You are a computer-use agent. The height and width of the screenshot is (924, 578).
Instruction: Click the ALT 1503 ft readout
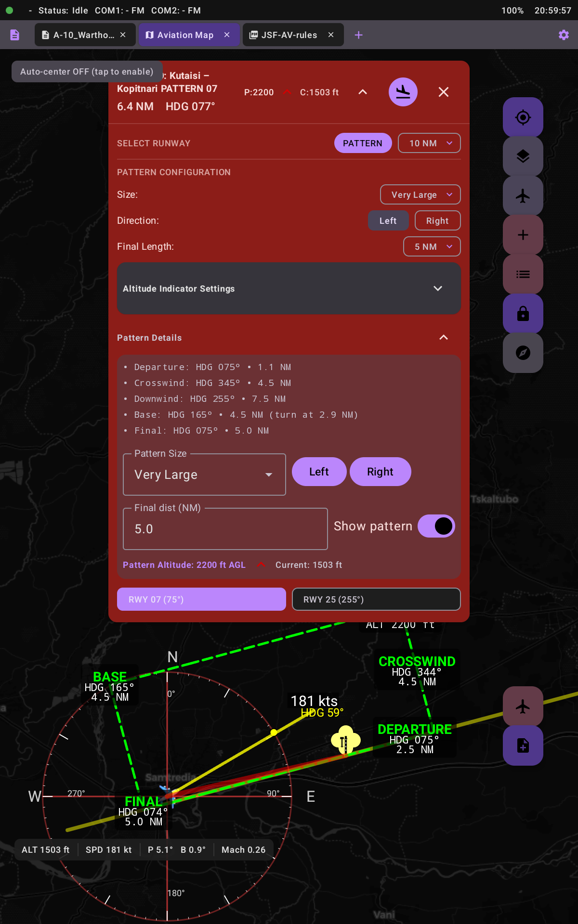[x=45, y=850]
